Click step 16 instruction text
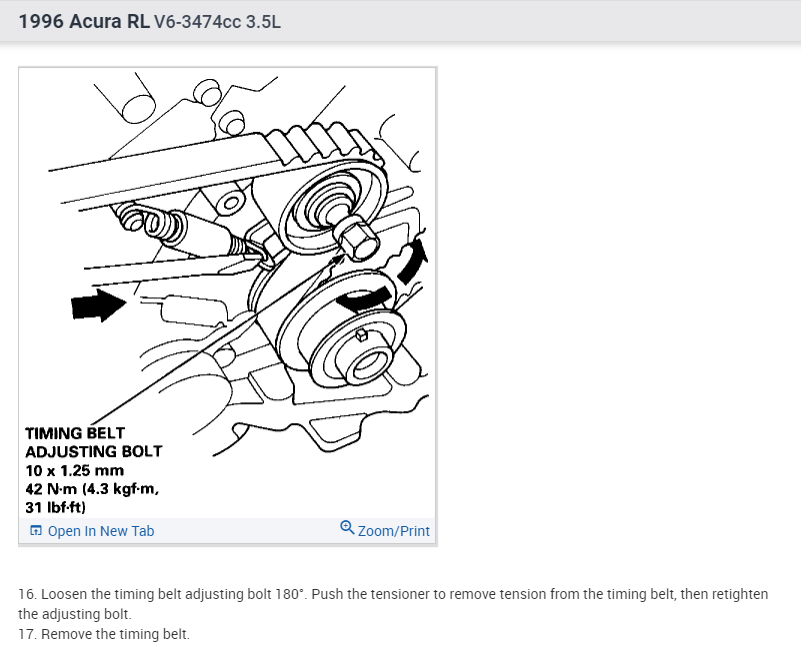Screen dimensions: 801x647 [393, 604]
